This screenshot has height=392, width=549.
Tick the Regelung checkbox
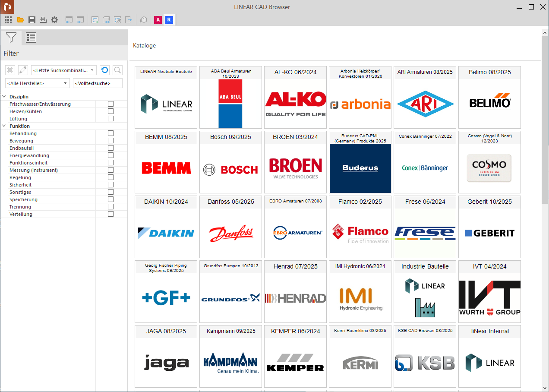(x=111, y=177)
